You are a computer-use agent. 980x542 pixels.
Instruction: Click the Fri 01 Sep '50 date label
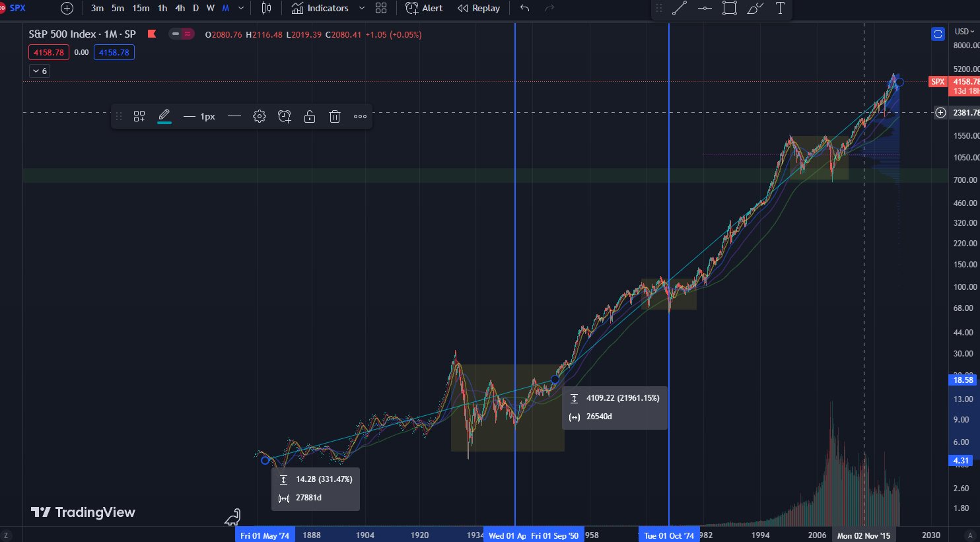555,535
